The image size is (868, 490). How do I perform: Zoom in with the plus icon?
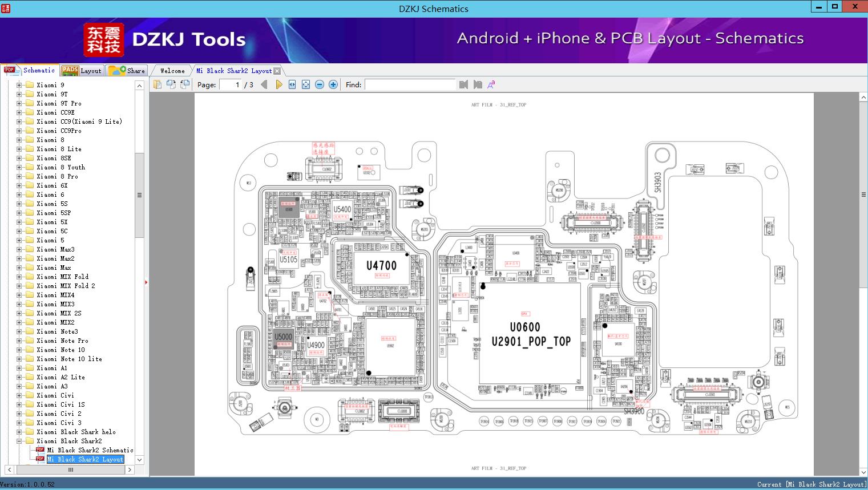point(333,84)
